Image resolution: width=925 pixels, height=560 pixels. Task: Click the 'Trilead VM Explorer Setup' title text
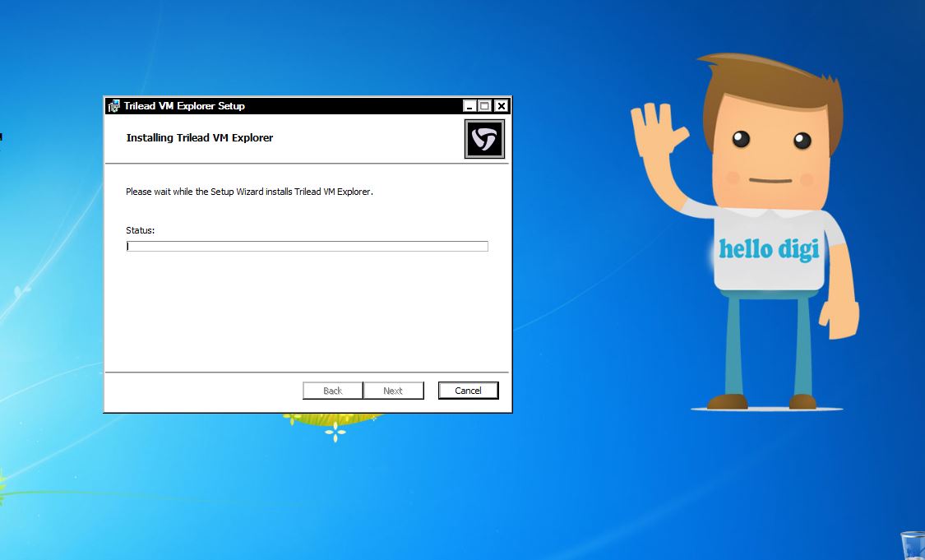pos(184,106)
